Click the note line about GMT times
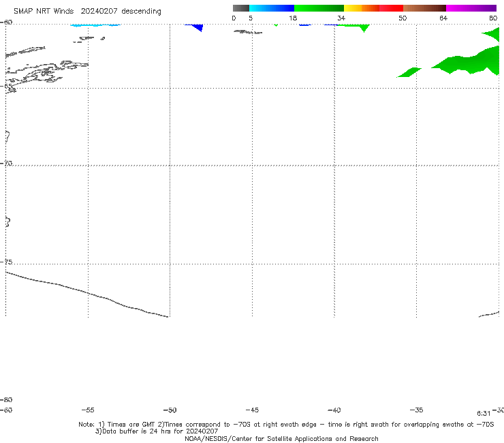The width and height of the screenshot is (504, 443). (x=286, y=425)
